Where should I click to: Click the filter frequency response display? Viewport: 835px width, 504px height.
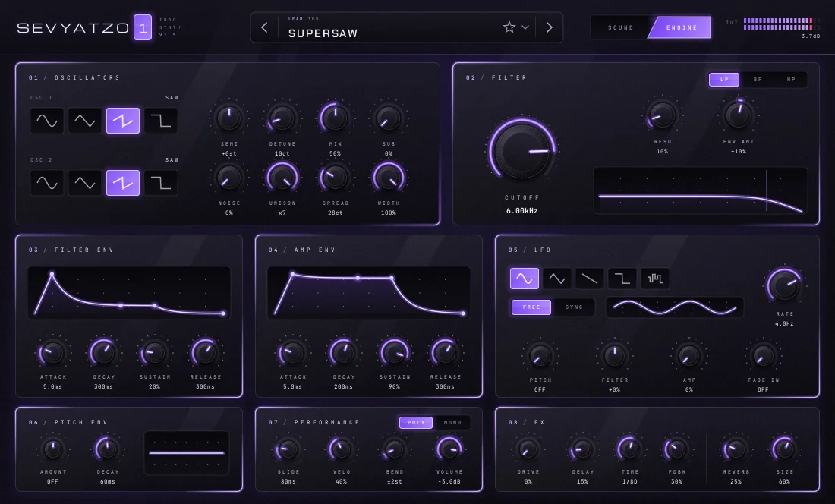tap(701, 191)
